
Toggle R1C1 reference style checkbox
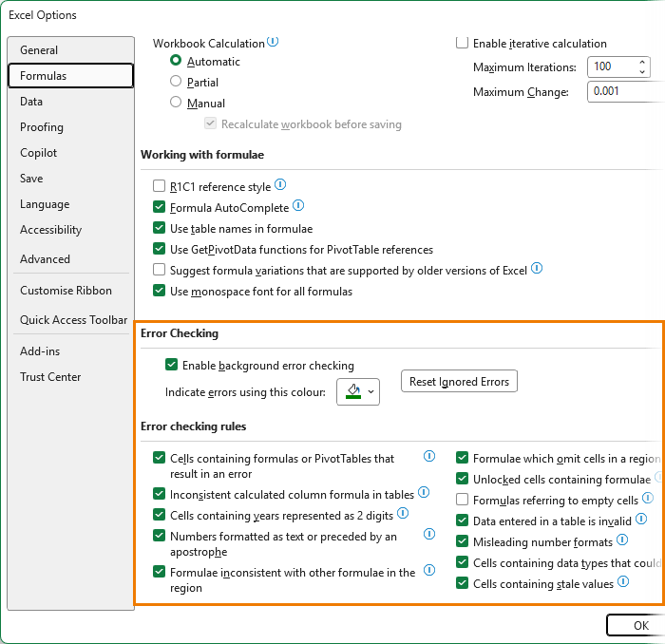(159, 186)
